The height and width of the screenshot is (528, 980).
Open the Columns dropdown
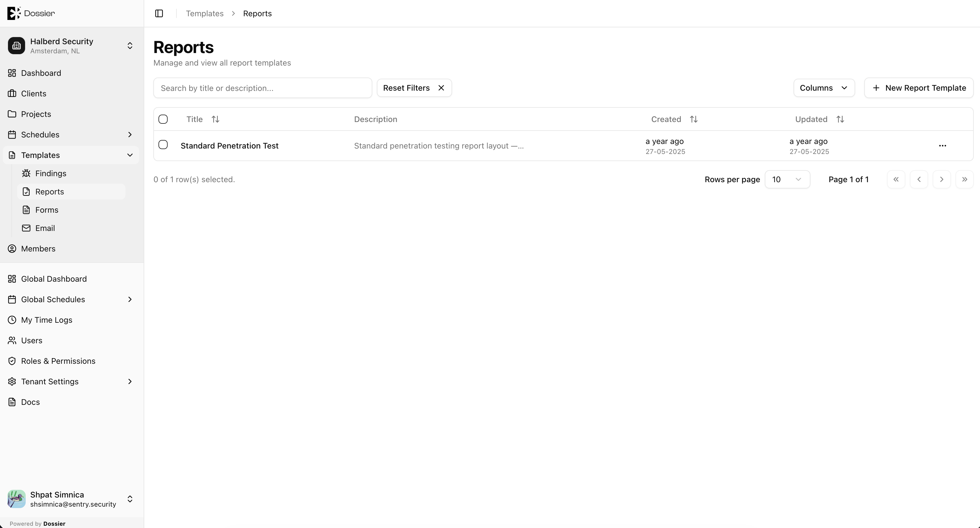tap(824, 88)
